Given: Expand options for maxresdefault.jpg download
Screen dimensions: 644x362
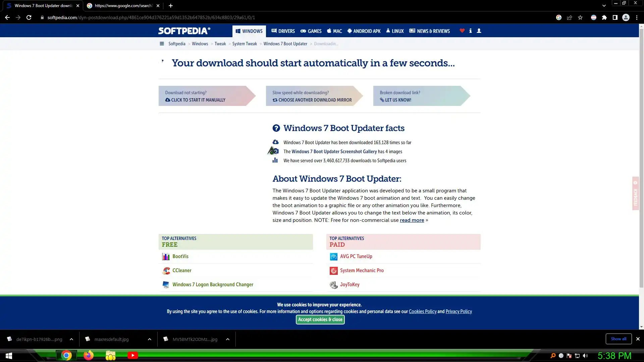Looking at the screenshot, I should click(149, 339).
